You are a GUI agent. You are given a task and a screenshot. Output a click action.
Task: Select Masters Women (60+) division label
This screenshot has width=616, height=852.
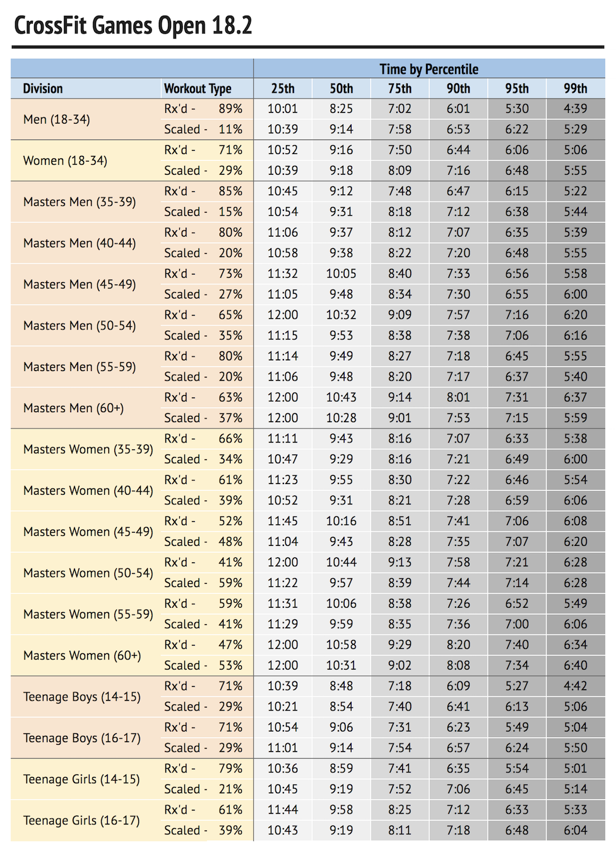click(82, 655)
